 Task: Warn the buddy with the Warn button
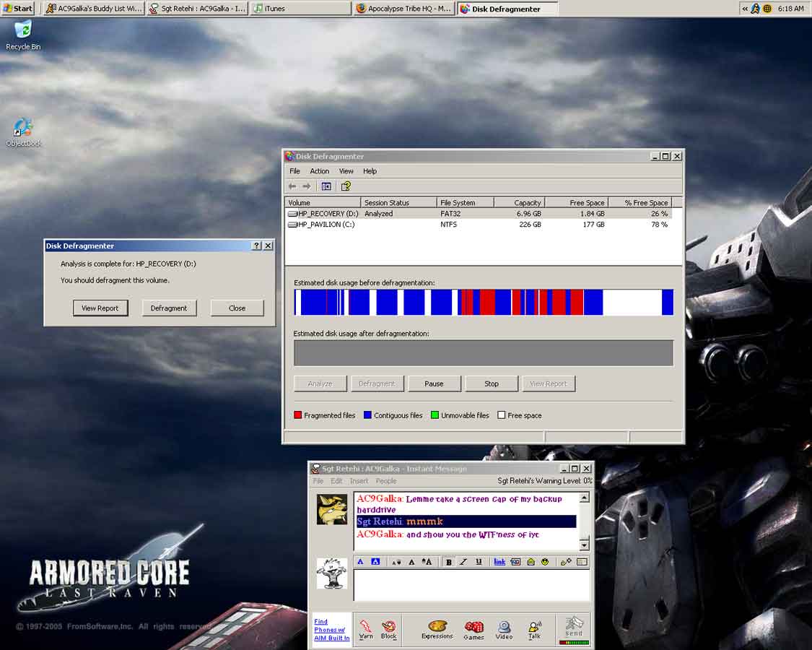(366, 630)
